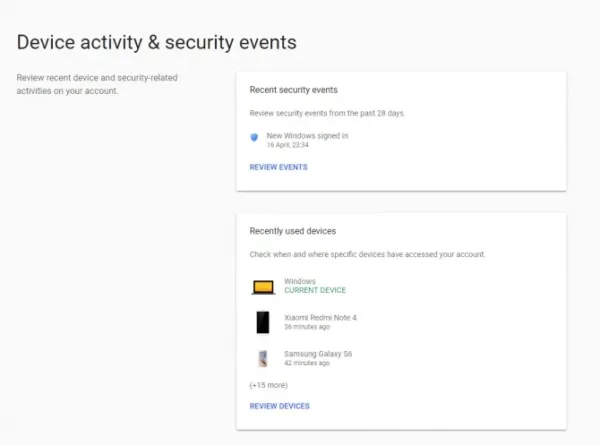Open the REVIEW EVENTS link
This screenshot has width=600, height=445.
click(x=279, y=167)
